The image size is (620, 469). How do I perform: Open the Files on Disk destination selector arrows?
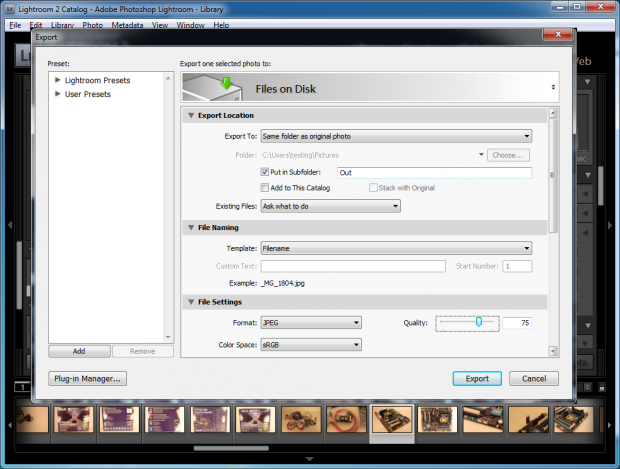[553, 87]
